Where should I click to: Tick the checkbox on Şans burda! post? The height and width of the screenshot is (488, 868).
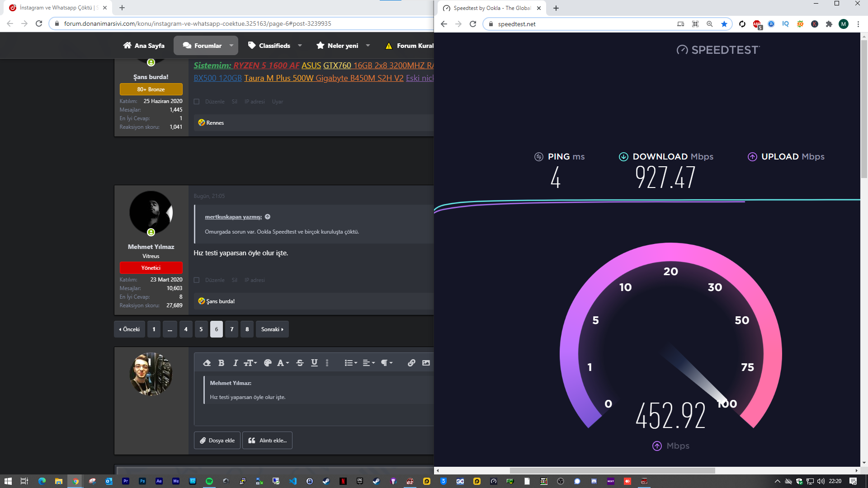[197, 102]
